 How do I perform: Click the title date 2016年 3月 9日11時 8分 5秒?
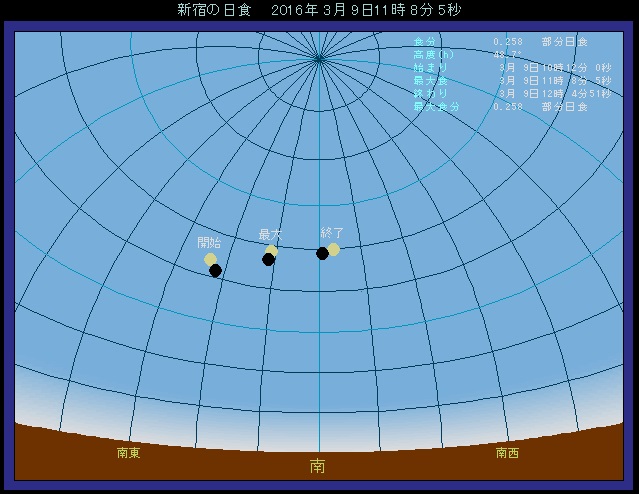366,10
